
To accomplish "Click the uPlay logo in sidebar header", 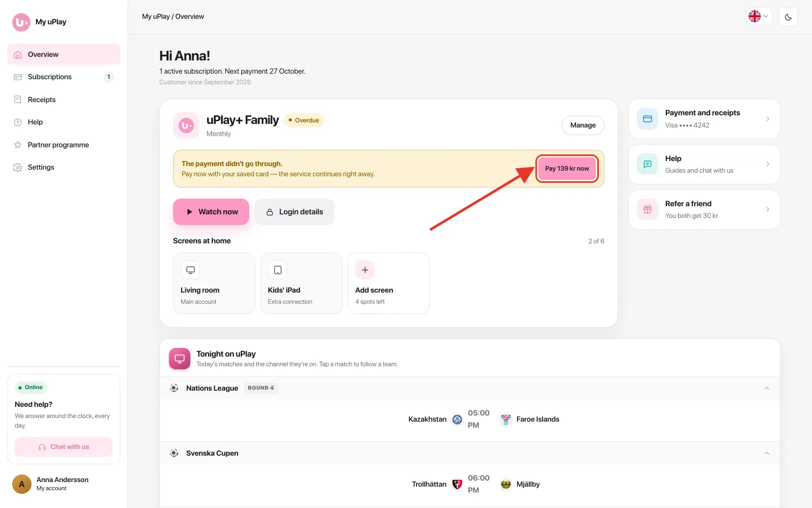I will 21,22.
